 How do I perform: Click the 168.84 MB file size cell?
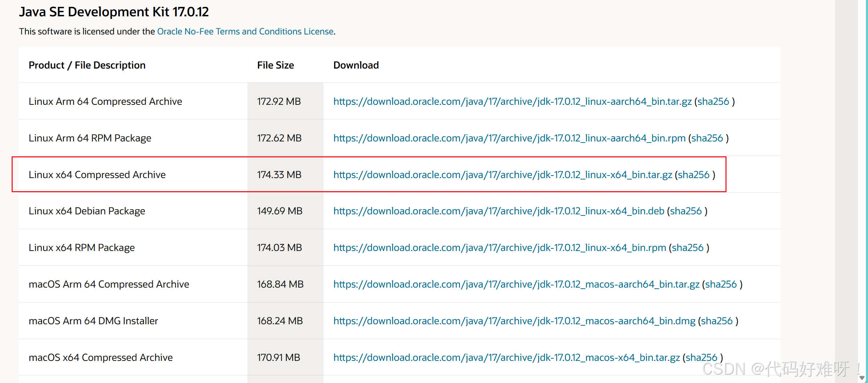[285, 284]
